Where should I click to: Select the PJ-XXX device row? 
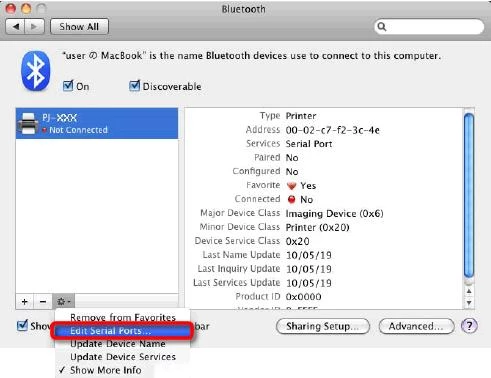pyautogui.click(x=97, y=123)
